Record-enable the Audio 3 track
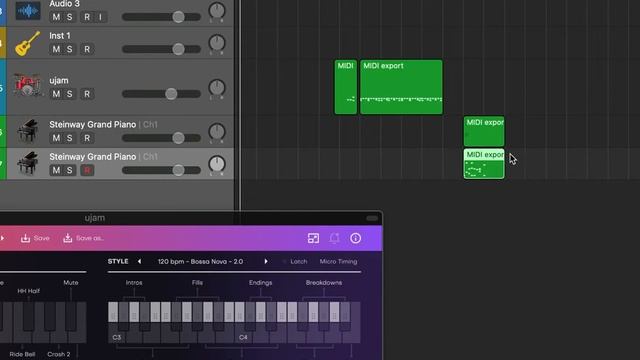The image size is (640, 360). click(x=87, y=17)
